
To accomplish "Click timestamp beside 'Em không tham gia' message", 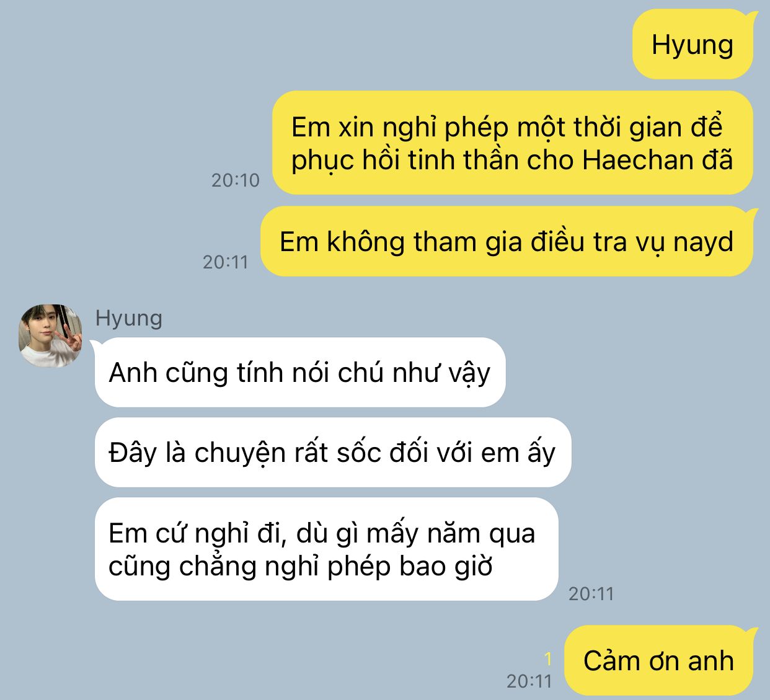I will coord(226,262).
